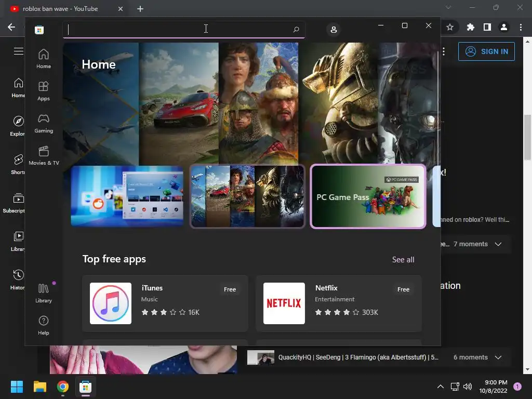This screenshot has height=399, width=532.
Task: Open YouTube Shorts in sidebar
Action: click(18, 165)
